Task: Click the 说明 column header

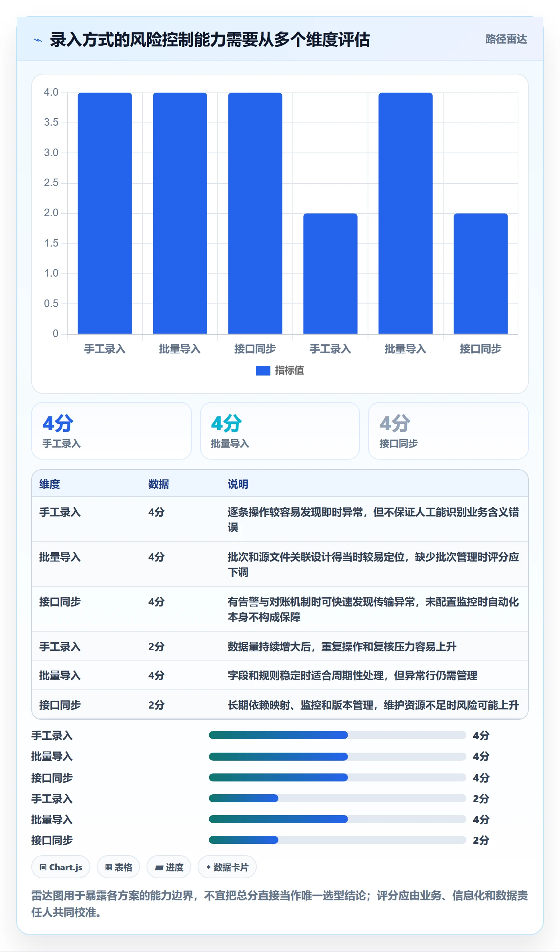Action: point(238,484)
